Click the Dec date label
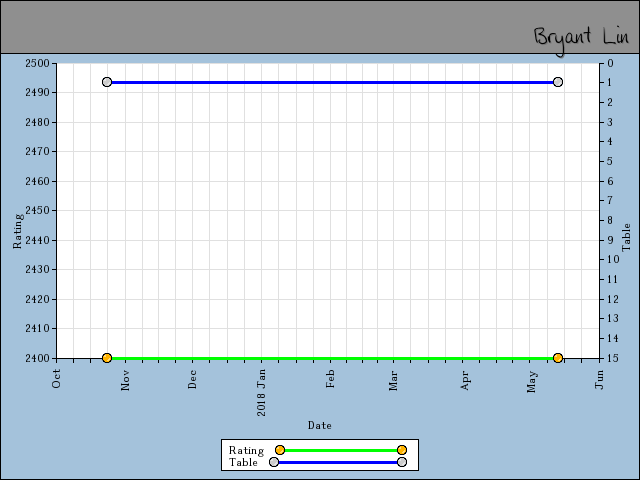Screen dimensions: 640x480 (x=192, y=379)
